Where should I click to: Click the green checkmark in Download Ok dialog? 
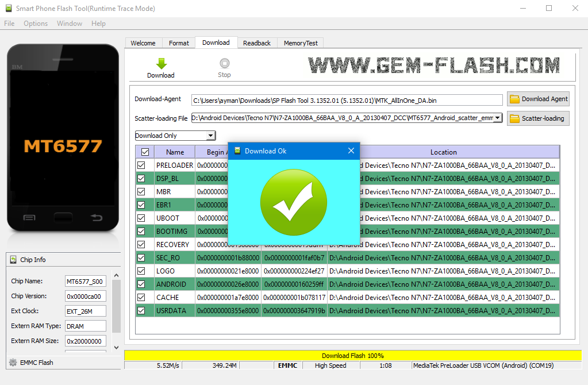pos(294,202)
